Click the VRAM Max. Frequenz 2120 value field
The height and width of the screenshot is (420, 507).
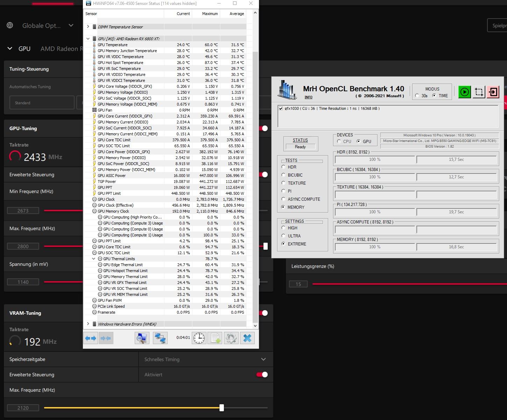23,408
